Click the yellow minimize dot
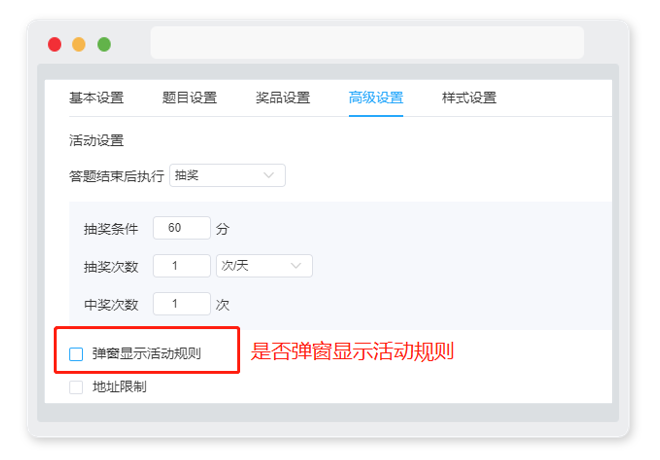Image resolution: width=660 pixels, height=460 pixels. [79, 44]
